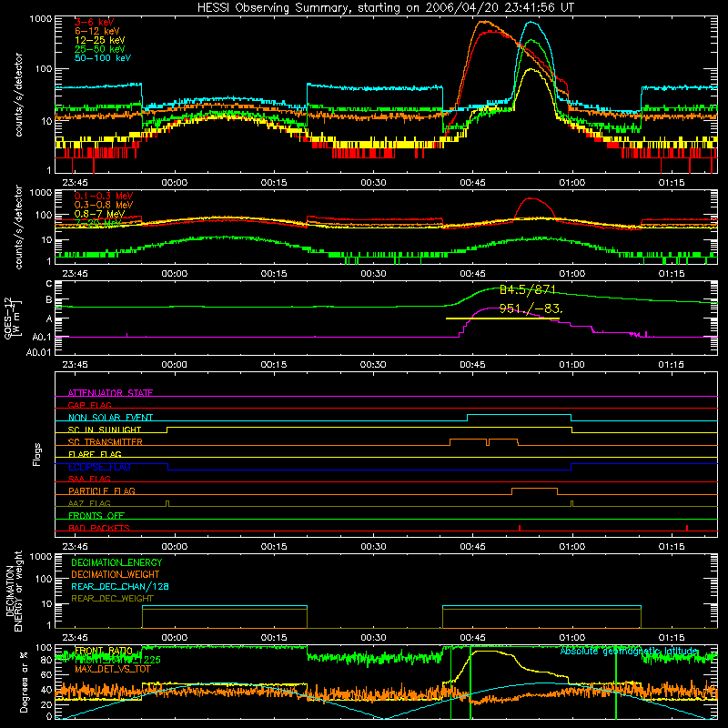728x728 pixels.
Task: Click the A0.1 tick label on GOES axis
Action: [x=42, y=338]
